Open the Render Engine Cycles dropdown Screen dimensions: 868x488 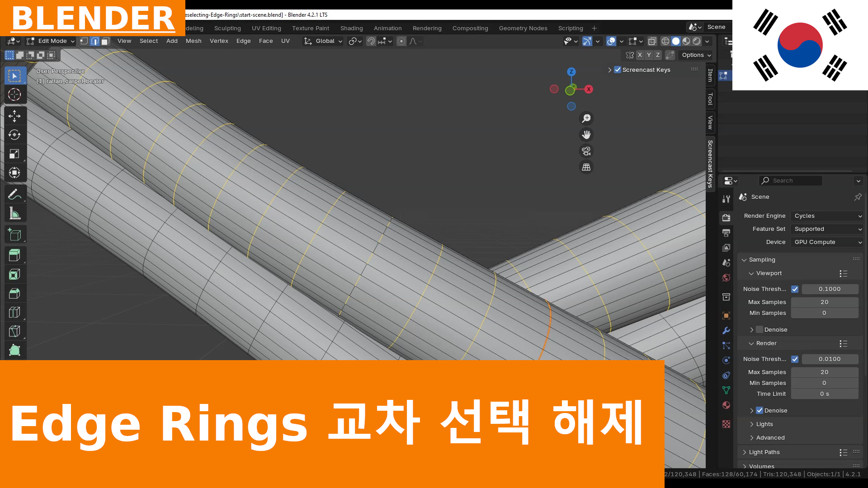click(x=827, y=216)
